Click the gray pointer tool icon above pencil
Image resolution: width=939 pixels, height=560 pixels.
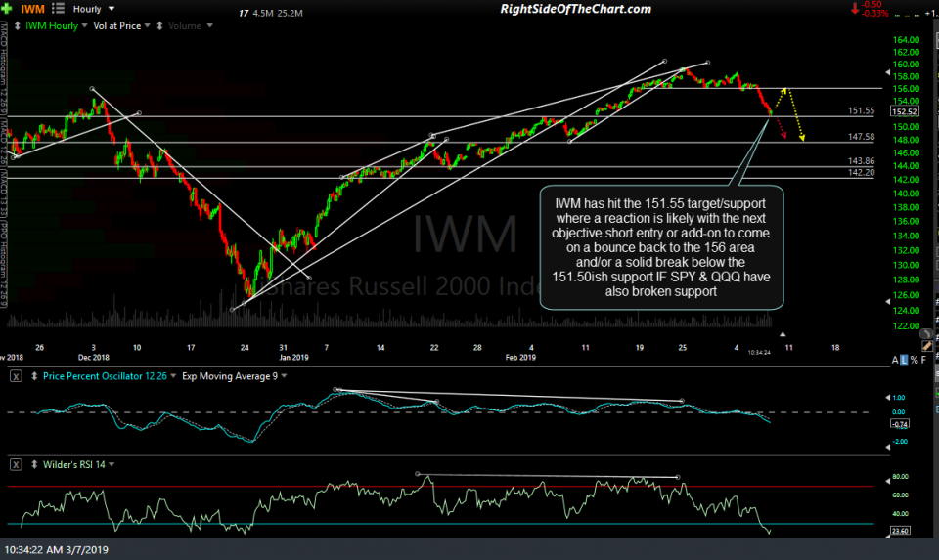coord(926,334)
